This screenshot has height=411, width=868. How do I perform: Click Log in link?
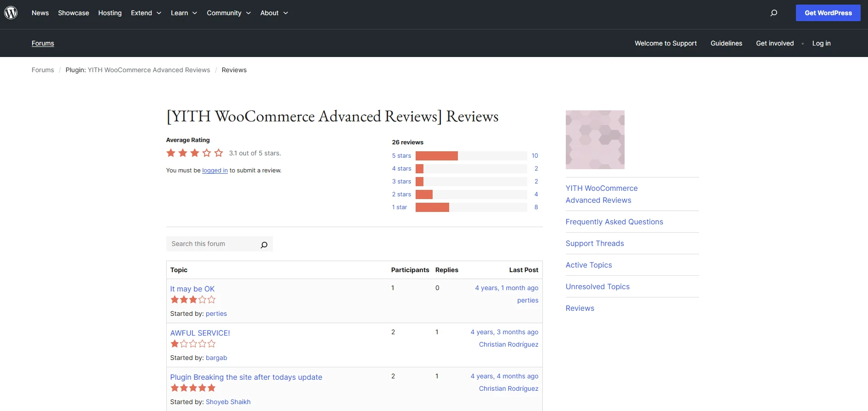click(x=821, y=43)
